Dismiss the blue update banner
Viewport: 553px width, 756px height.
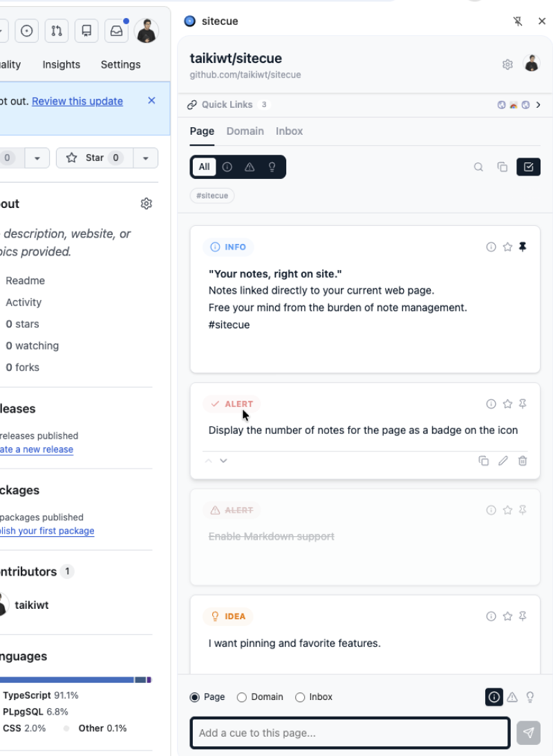151,100
